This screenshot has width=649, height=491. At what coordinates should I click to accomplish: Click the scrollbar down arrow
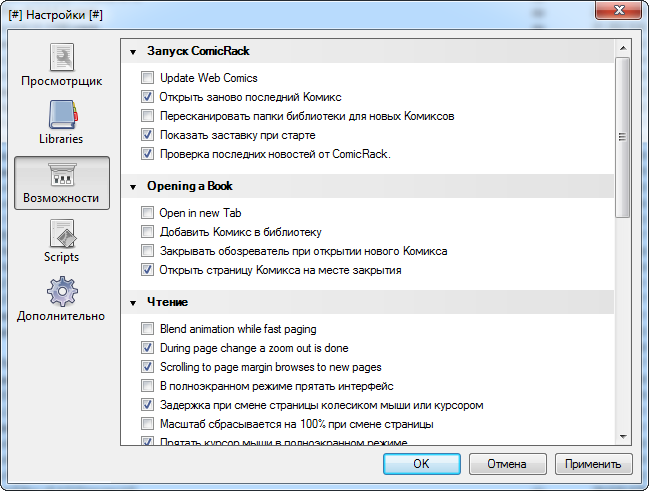coord(622,435)
